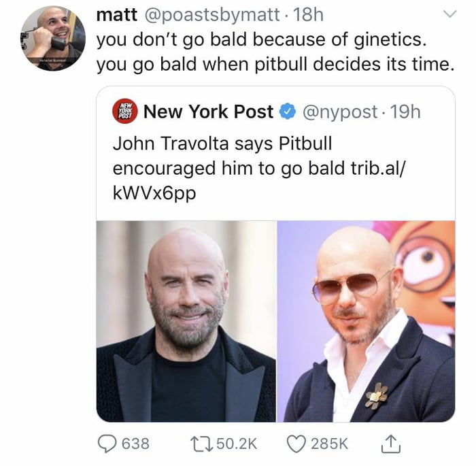Like the tweet with heart icon

(296, 444)
